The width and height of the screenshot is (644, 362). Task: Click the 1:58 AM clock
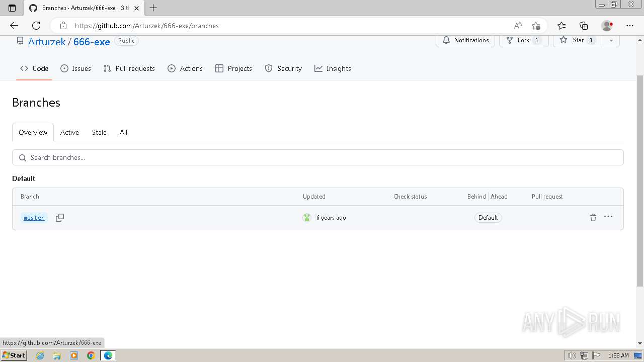(x=618, y=355)
